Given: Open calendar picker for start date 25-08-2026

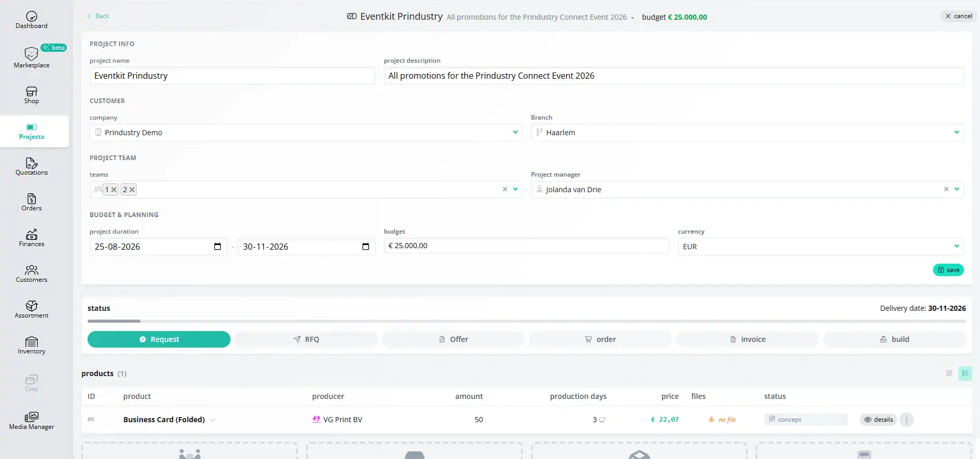Looking at the screenshot, I should [218, 247].
